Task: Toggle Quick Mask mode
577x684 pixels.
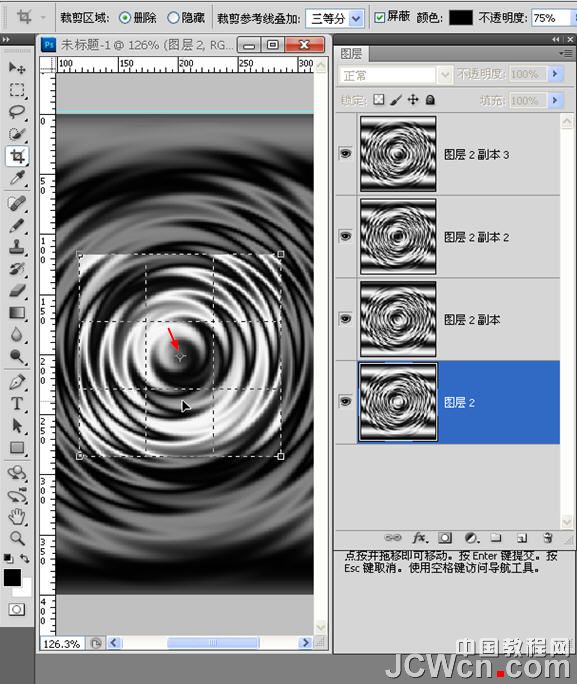Action: (x=17, y=609)
